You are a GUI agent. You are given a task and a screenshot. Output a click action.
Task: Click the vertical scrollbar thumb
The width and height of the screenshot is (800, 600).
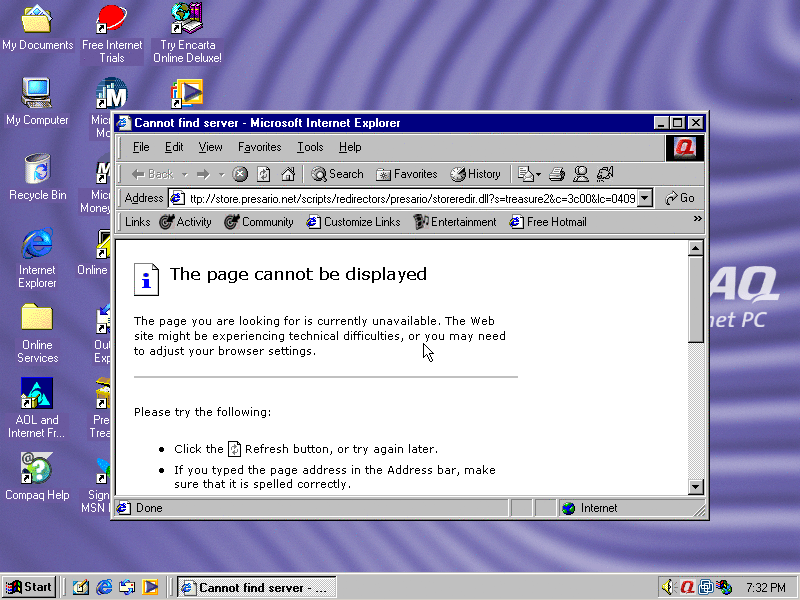click(695, 299)
